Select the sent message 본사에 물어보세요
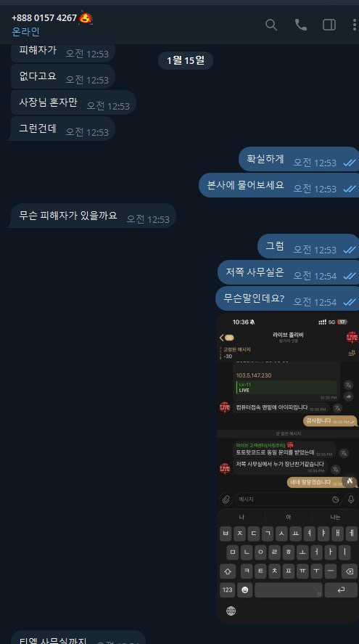The width and height of the screenshot is (359, 644). coord(279,185)
